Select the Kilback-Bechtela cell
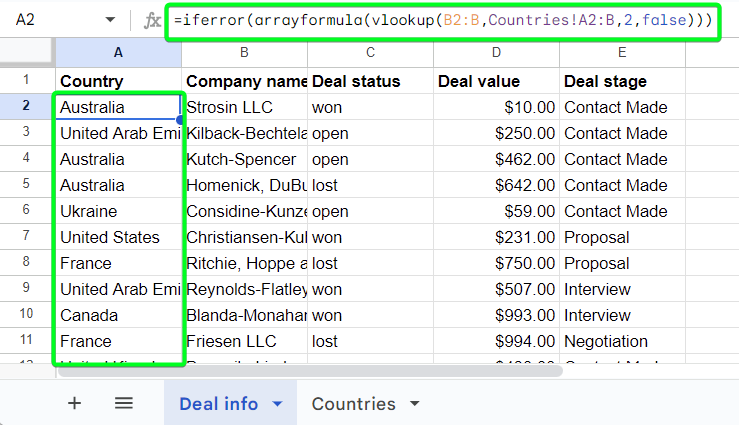739x425 pixels. tap(244, 133)
